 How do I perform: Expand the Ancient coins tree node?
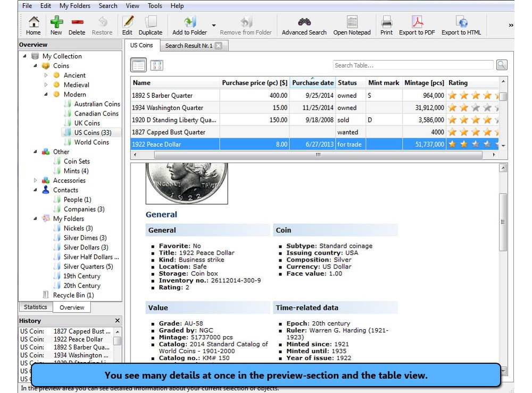click(46, 75)
